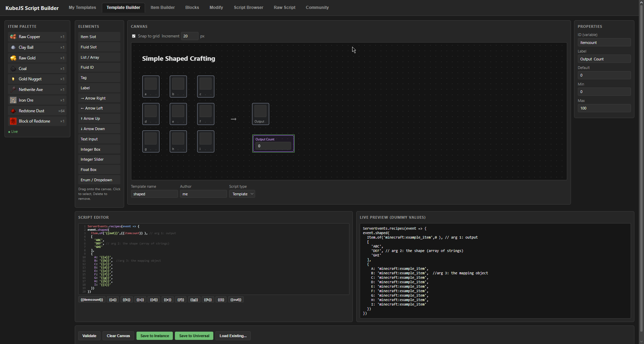Choose the Block of Redstone icon
Image resolution: width=644 pixels, height=344 pixels.
coord(13,121)
